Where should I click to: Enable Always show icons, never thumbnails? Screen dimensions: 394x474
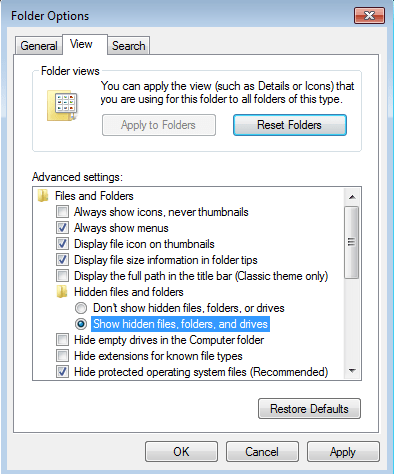click(62, 212)
